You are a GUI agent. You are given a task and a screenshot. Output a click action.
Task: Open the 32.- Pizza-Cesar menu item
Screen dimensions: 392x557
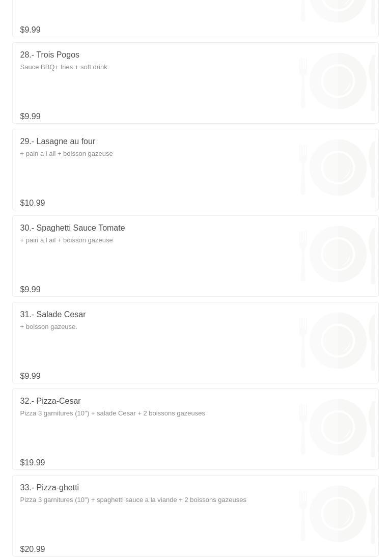coord(50,401)
